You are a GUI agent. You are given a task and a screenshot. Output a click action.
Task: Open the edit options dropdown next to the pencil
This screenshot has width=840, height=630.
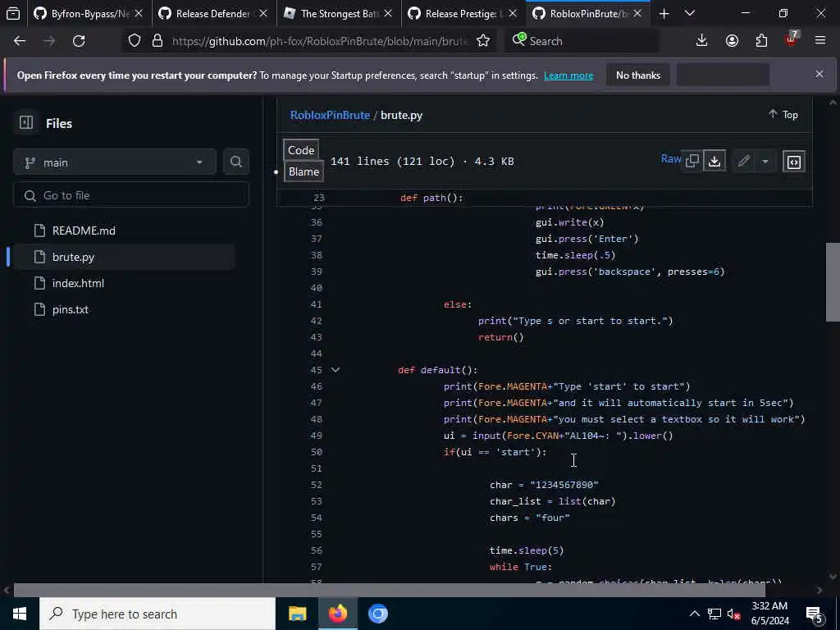tap(765, 162)
